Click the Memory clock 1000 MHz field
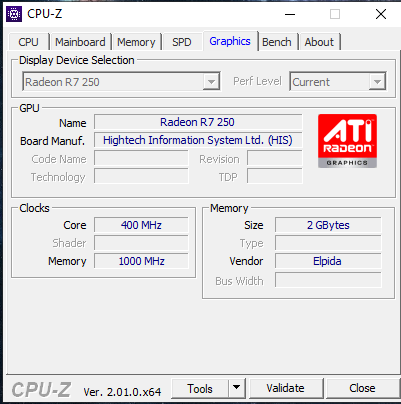The image size is (401, 404). pyautogui.click(x=141, y=261)
